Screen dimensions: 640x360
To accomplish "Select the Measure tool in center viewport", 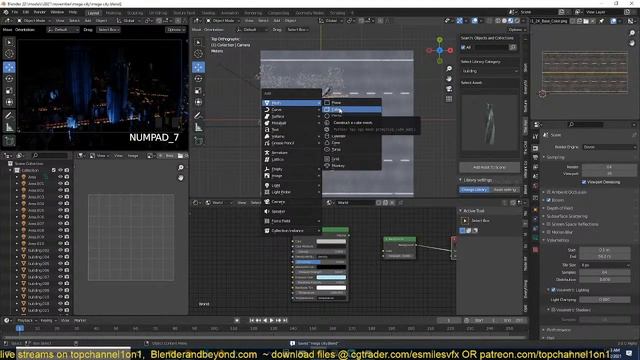I will tap(198, 128).
